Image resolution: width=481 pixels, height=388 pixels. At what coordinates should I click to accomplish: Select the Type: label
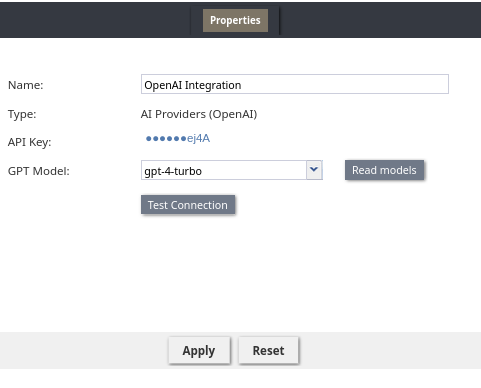point(22,114)
